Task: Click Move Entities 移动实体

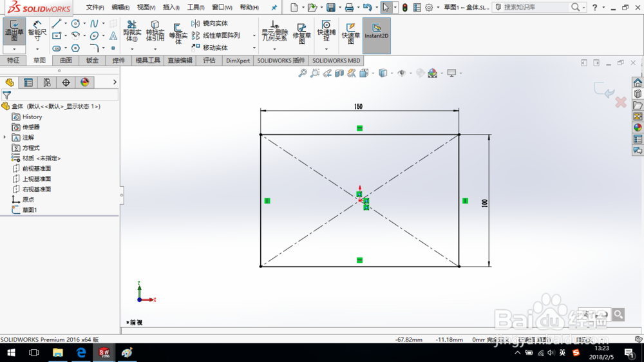Action: pos(210,48)
